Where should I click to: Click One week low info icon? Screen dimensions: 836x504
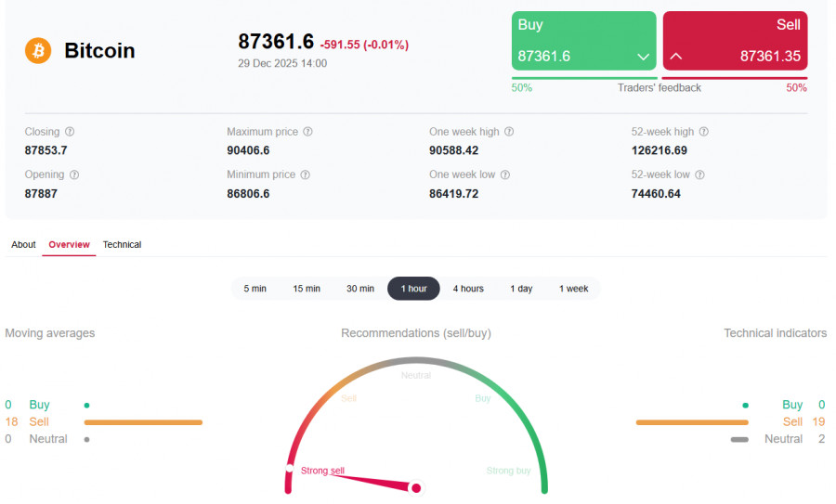pyautogui.click(x=505, y=174)
